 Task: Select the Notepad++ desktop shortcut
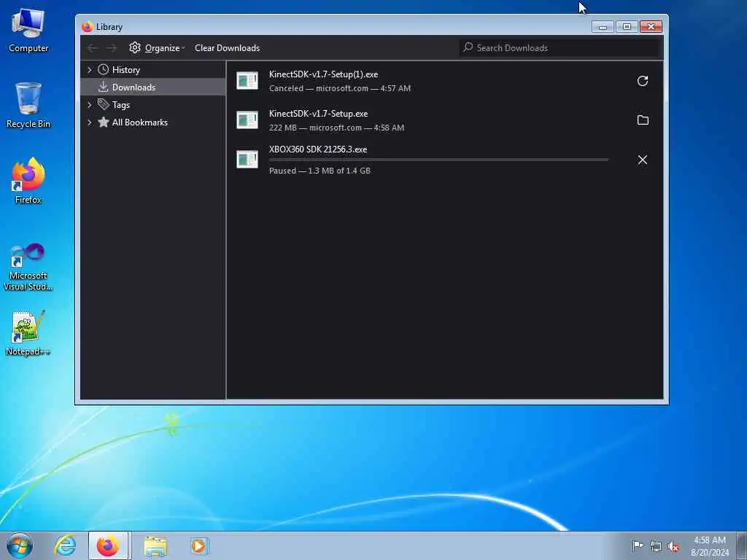[28, 332]
